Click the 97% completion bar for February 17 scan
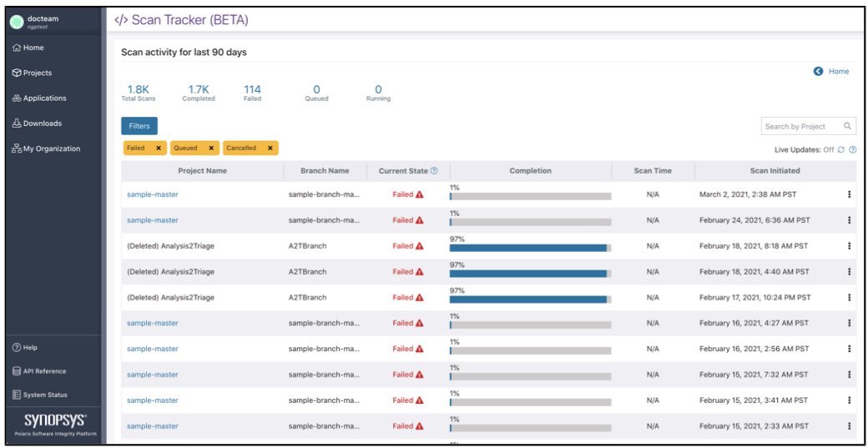Image resolution: width=868 pixels, height=448 pixels. (x=530, y=299)
